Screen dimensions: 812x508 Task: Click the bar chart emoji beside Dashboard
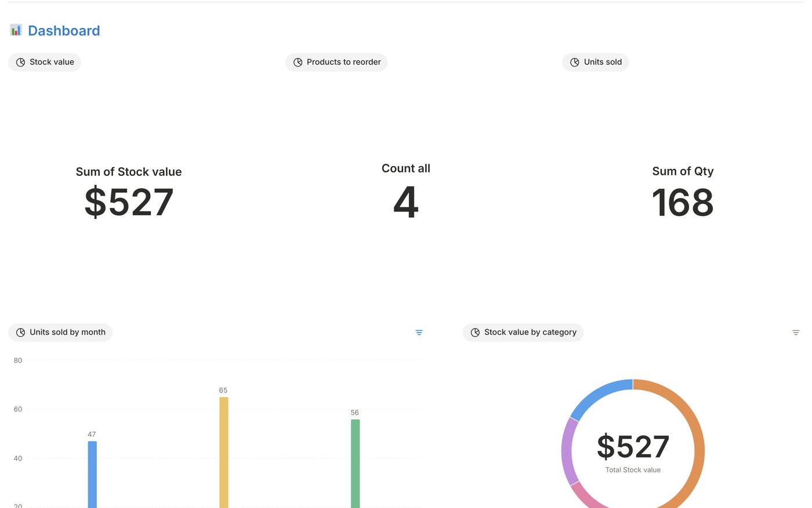pyautogui.click(x=16, y=30)
